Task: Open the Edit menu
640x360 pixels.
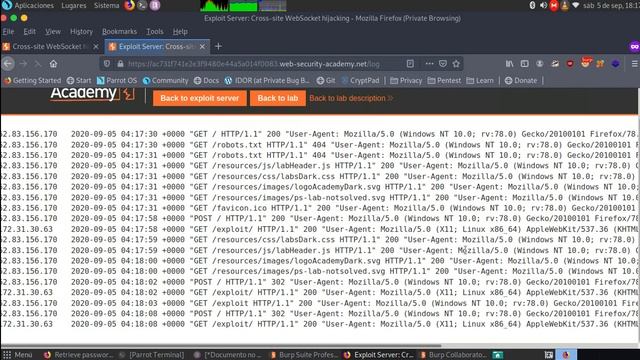Action: [29, 31]
